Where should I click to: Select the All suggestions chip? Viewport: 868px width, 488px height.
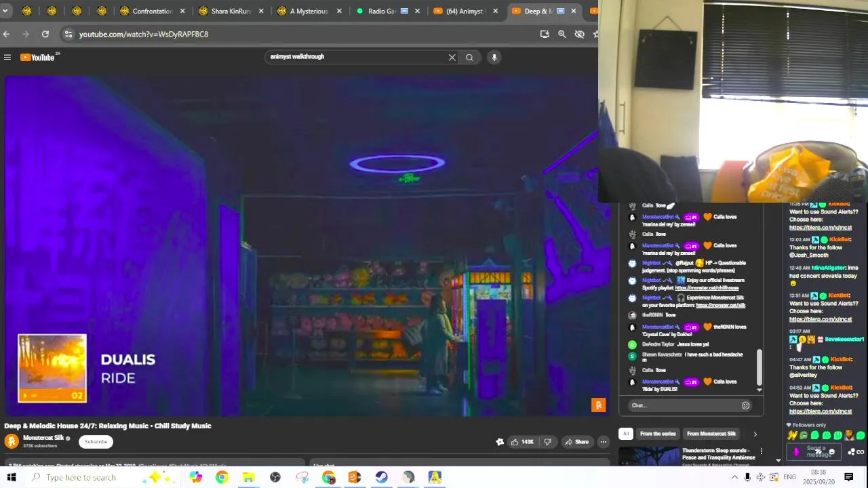click(626, 434)
